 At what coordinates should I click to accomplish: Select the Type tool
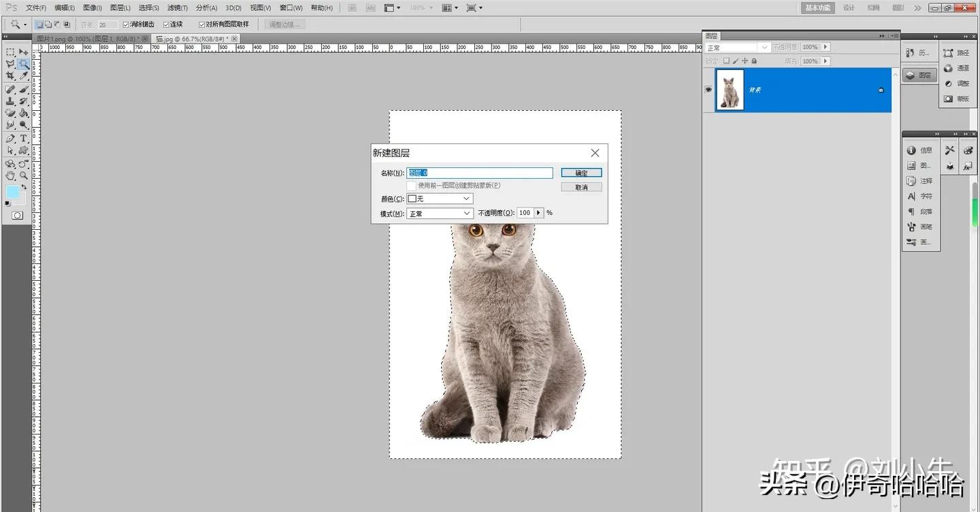tap(23, 137)
